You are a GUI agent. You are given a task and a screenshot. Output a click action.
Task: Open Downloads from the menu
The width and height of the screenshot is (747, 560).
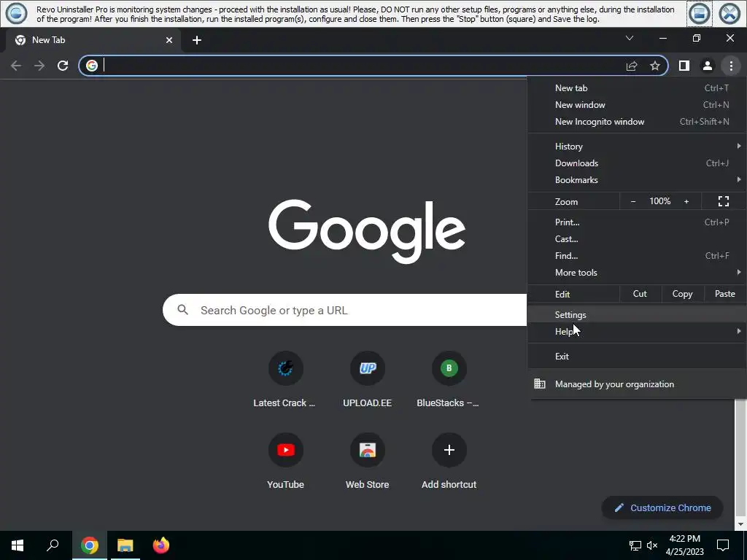click(637, 163)
